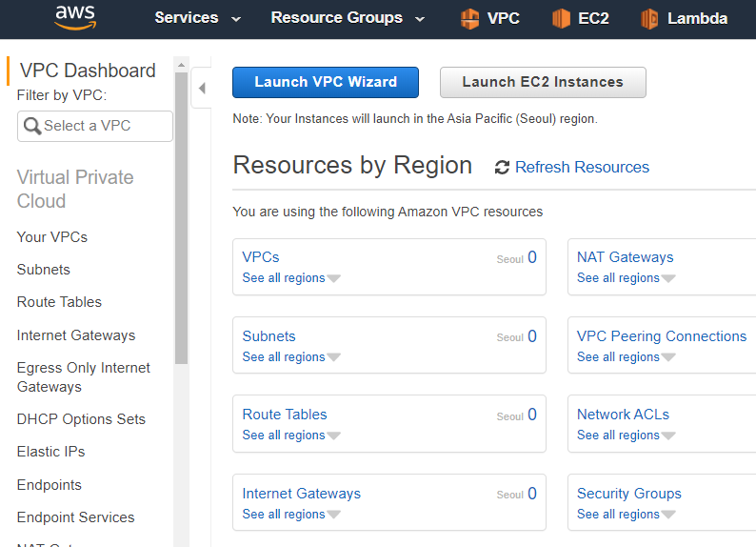Open Route Tables in the sidebar
The image size is (756, 547).
pyautogui.click(x=59, y=302)
